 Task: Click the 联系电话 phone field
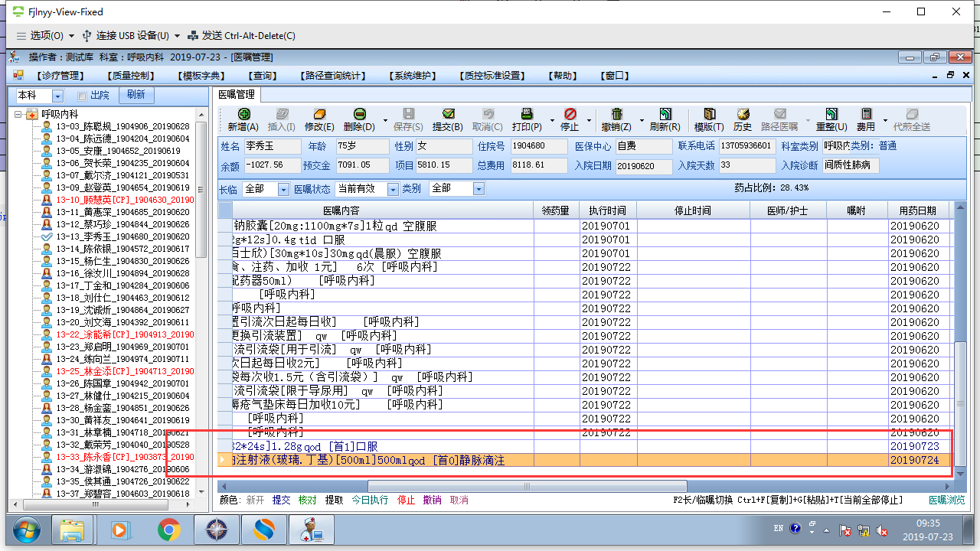pyautogui.click(x=746, y=146)
